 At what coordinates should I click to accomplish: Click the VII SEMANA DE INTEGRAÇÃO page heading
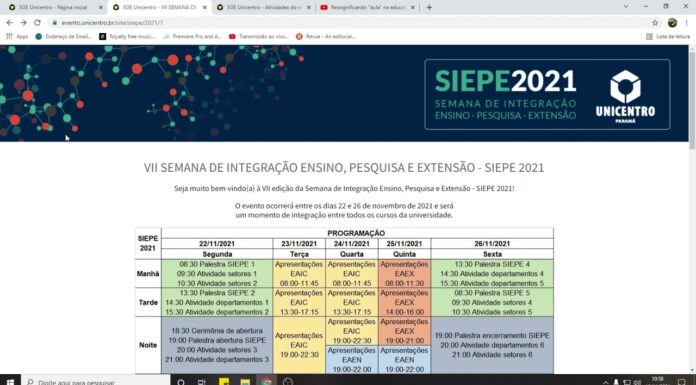tap(344, 168)
